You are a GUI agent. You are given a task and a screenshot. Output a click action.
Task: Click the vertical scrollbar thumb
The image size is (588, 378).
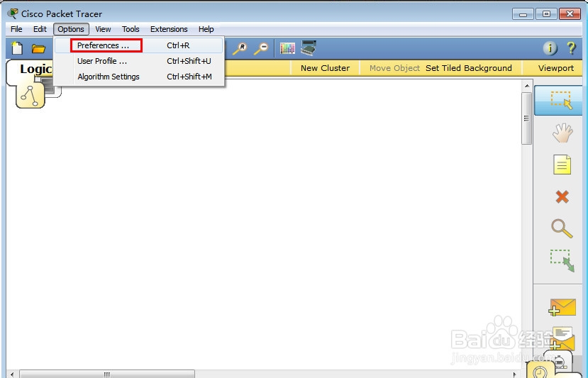(526, 118)
